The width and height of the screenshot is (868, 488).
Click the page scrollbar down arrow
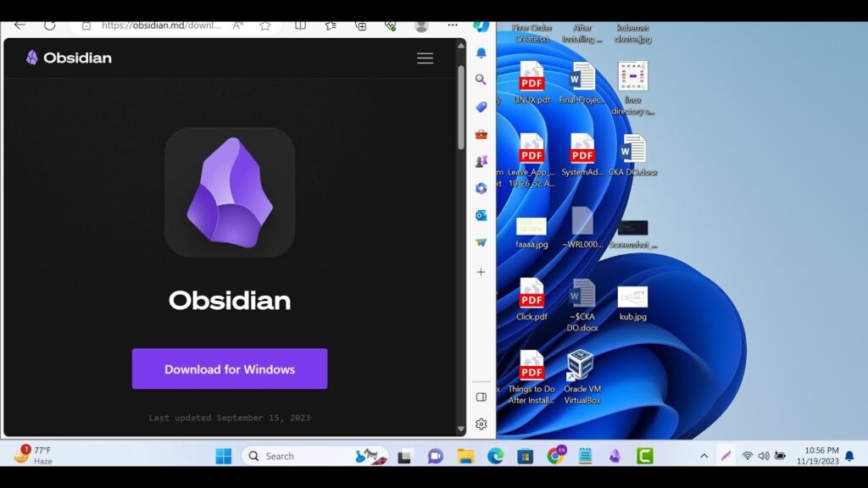(x=461, y=429)
